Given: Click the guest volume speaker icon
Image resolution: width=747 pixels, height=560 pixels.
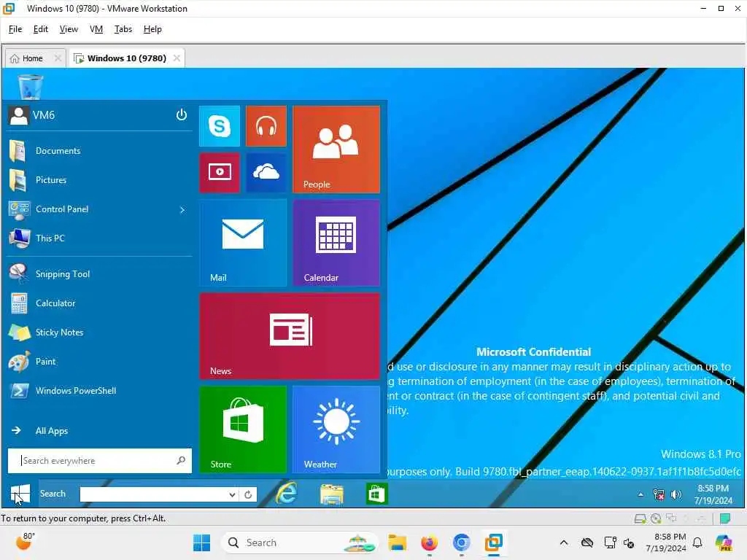Looking at the screenshot, I should [676, 495].
